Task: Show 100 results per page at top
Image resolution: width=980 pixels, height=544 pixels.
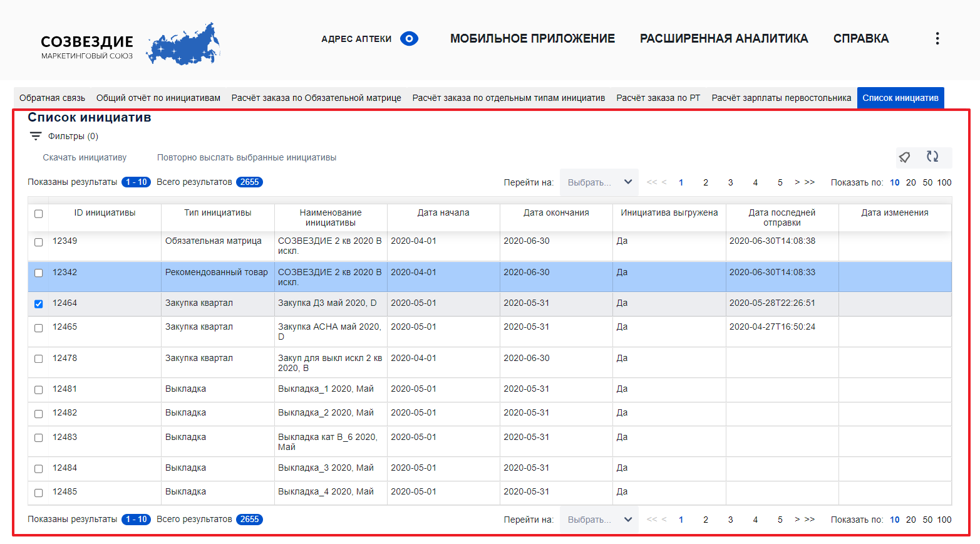Action: (x=944, y=182)
